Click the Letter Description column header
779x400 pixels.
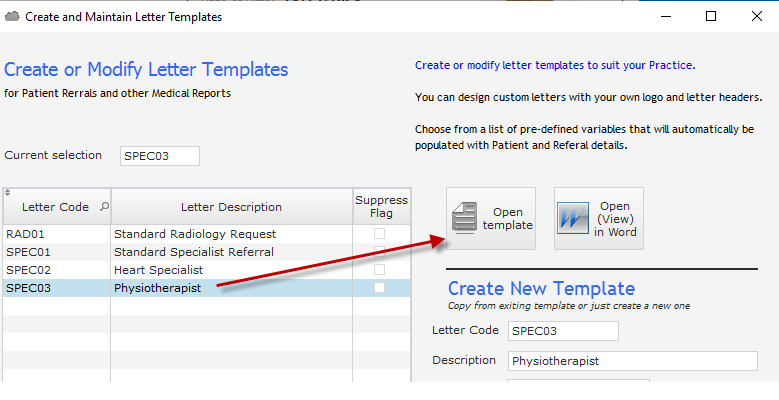coord(232,207)
